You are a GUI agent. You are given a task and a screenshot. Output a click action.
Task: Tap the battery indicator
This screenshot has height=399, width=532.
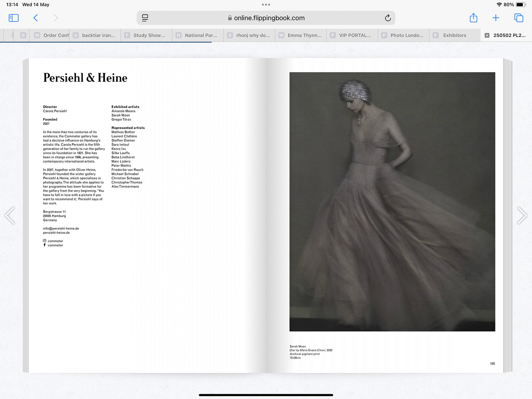521,5
